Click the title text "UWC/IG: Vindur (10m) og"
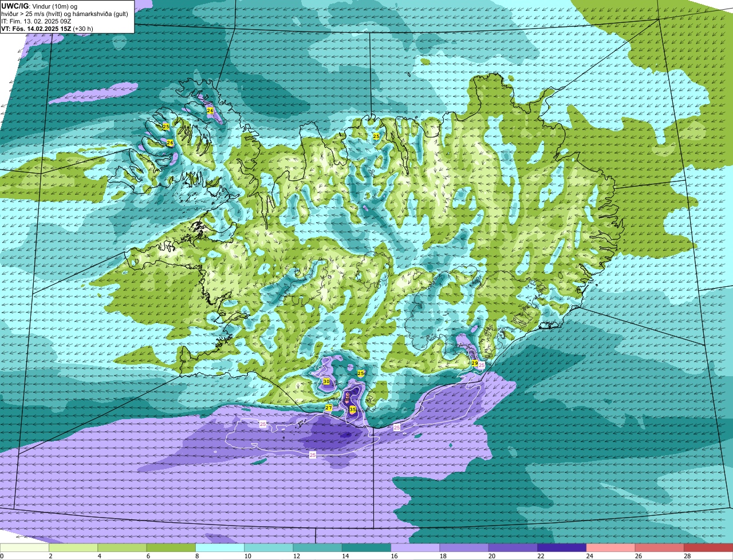The height and width of the screenshot is (560, 733). [39, 6]
